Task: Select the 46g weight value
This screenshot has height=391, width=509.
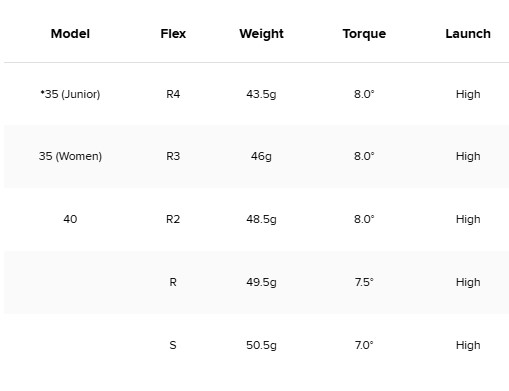Action: click(261, 156)
